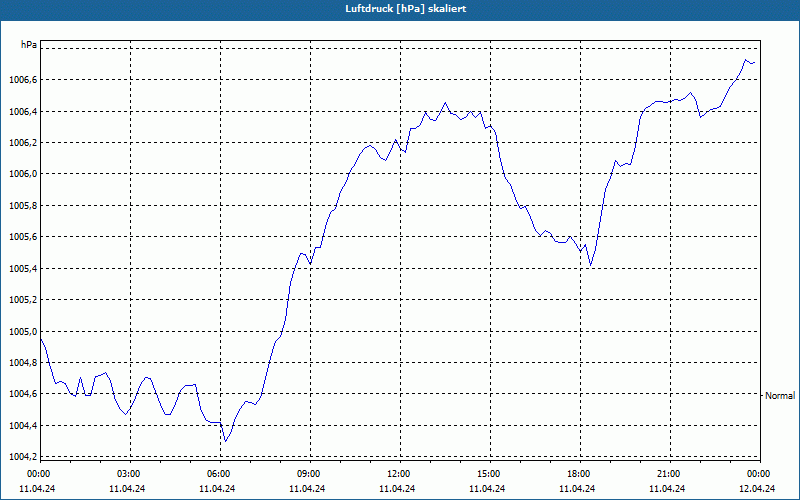Select the 1004,4 y-axis value
The height and width of the screenshot is (500, 800).
23,426
